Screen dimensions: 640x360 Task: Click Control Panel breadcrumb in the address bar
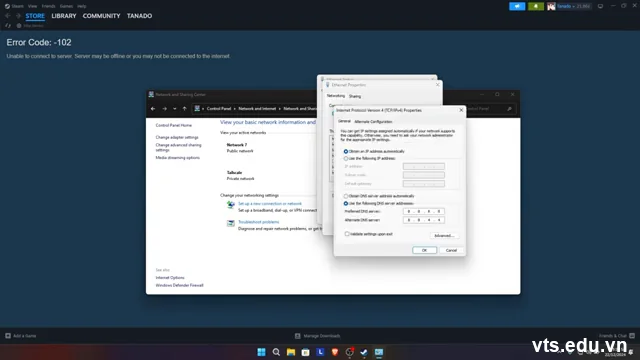tap(219, 109)
